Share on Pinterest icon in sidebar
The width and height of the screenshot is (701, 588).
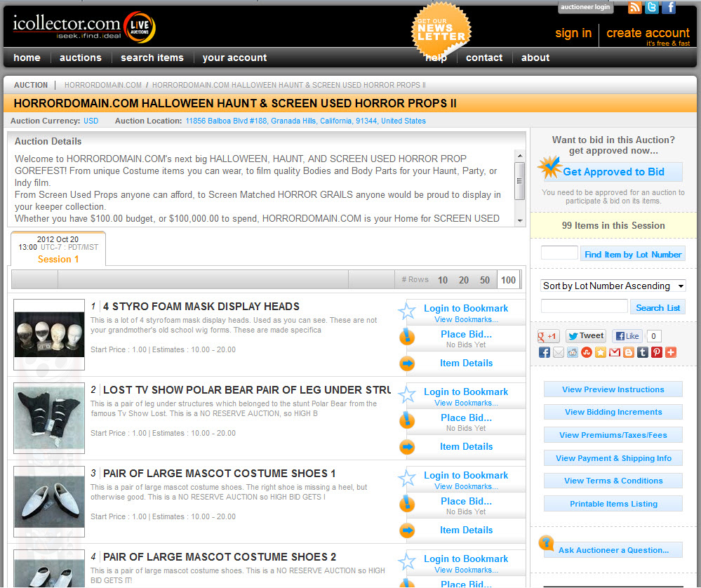[x=657, y=352]
